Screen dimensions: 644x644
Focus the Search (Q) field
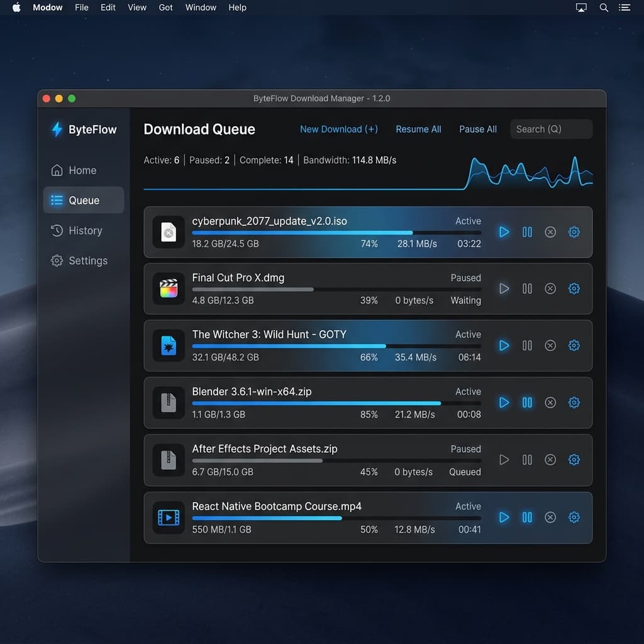coord(551,129)
